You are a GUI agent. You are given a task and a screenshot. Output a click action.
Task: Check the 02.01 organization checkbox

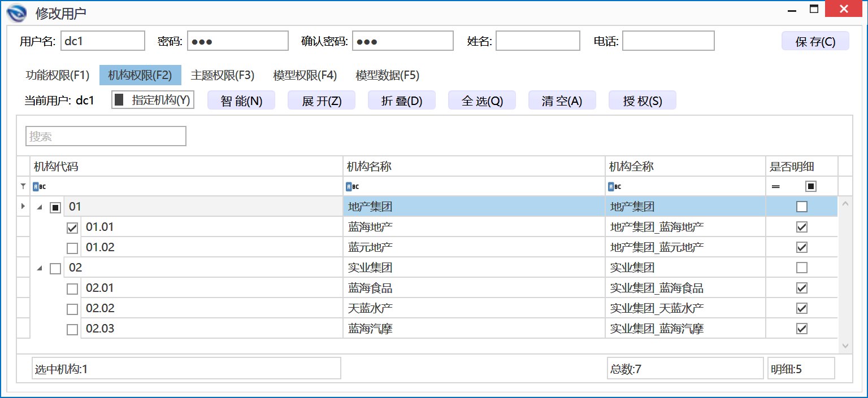pyautogui.click(x=72, y=289)
